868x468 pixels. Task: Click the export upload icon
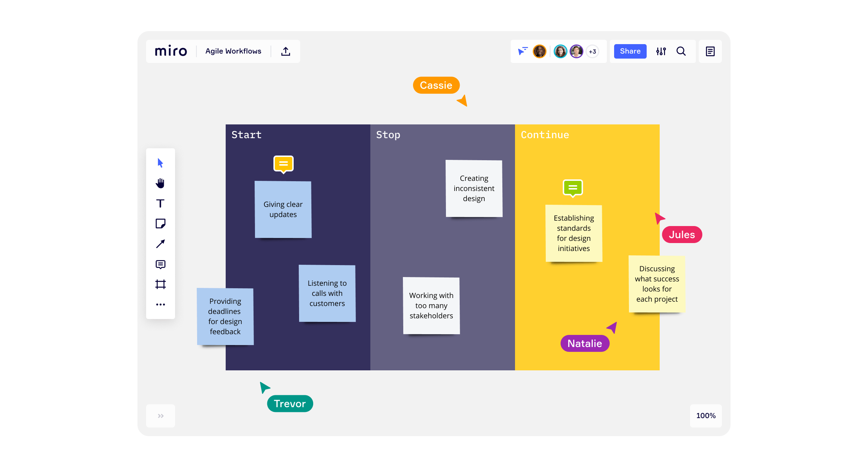pyautogui.click(x=286, y=51)
